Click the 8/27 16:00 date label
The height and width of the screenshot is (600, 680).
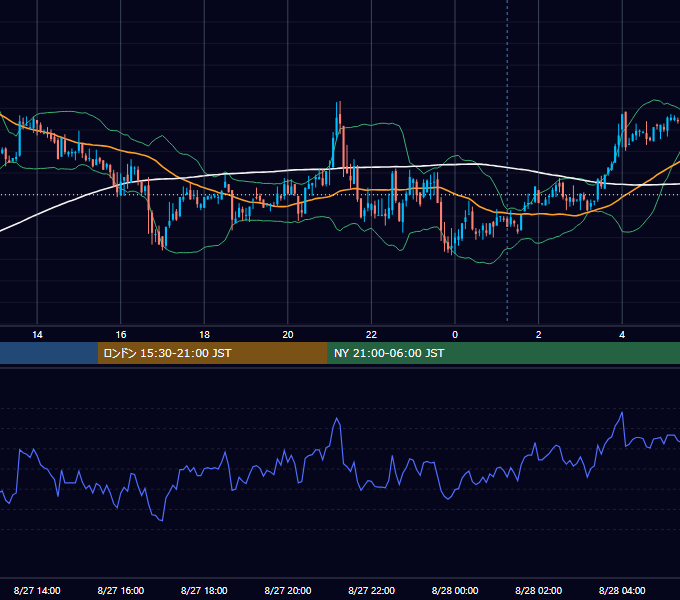[x=121, y=590]
